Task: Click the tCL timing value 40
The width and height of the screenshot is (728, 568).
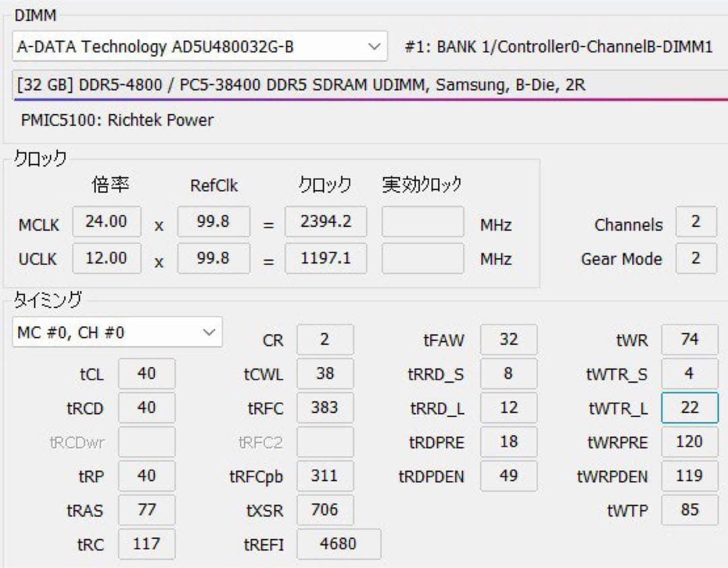Action: 146,373
